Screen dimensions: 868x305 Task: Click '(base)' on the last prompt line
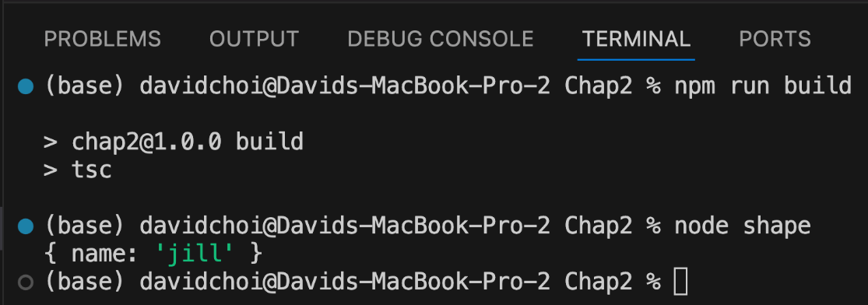(85, 283)
